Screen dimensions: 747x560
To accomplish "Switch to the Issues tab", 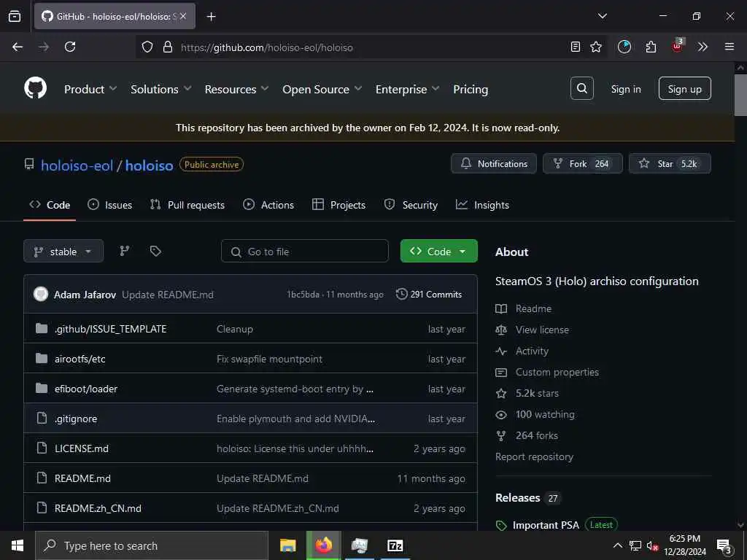I will pyautogui.click(x=110, y=205).
